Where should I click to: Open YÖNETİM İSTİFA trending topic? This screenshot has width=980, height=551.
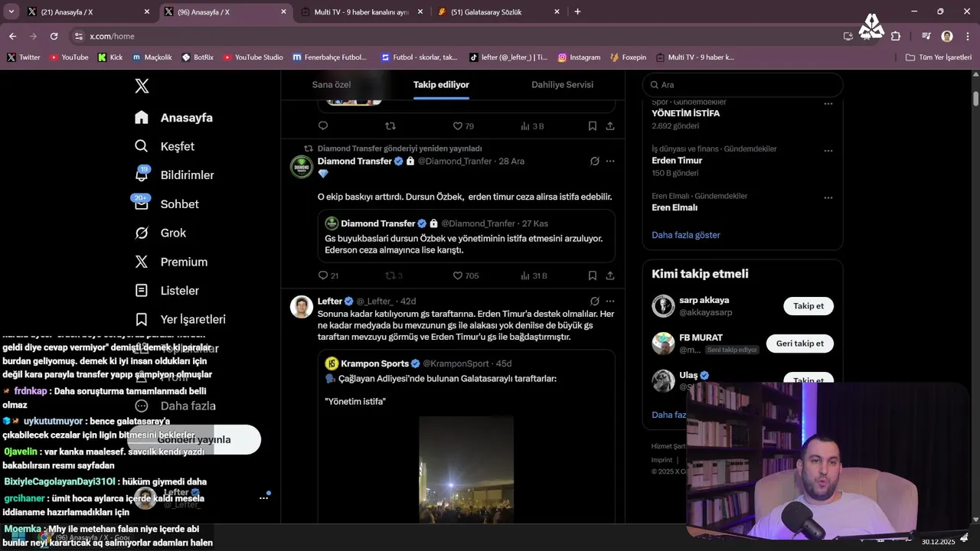[x=686, y=113]
